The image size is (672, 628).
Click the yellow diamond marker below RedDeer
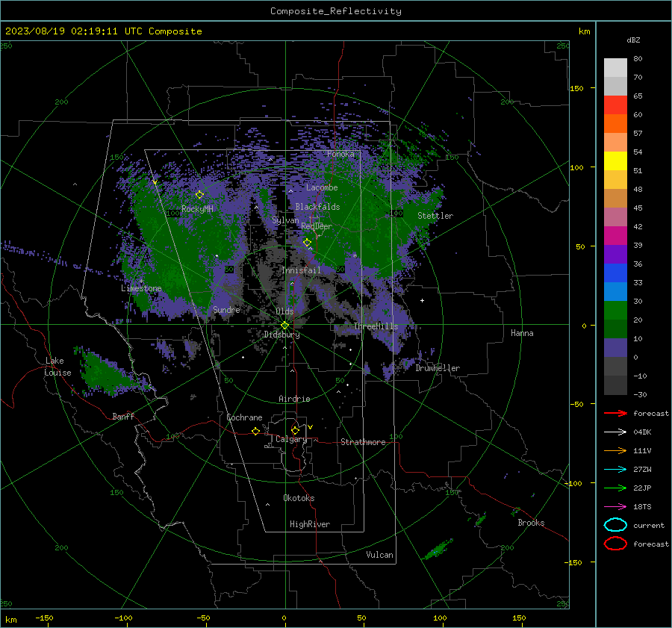pos(307,243)
